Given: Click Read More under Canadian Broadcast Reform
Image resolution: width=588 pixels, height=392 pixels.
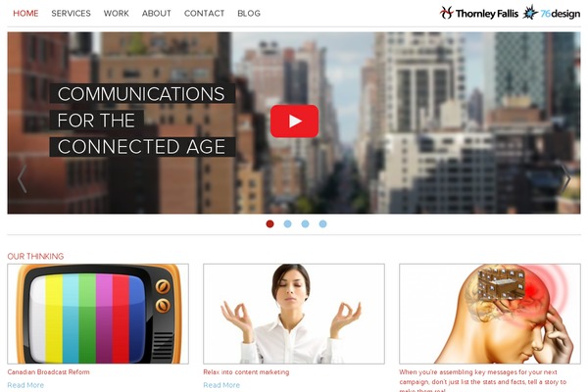Looking at the screenshot, I should click(25, 385).
